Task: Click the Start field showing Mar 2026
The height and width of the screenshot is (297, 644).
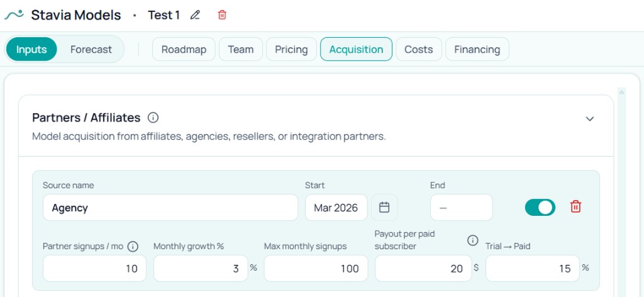Action: 336,208
